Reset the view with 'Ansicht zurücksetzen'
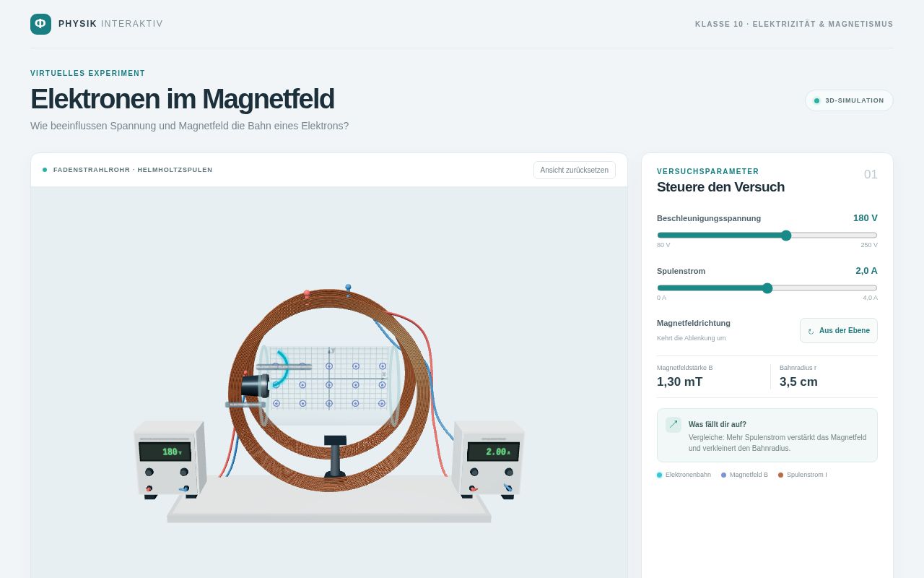This screenshot has height=578, width=924. click(575, 170)
